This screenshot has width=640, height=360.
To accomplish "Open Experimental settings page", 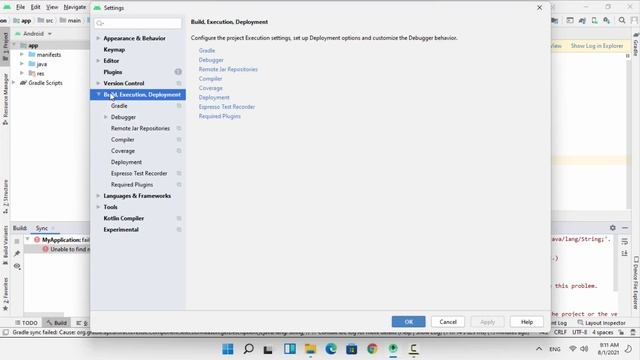I will (121, 229).
